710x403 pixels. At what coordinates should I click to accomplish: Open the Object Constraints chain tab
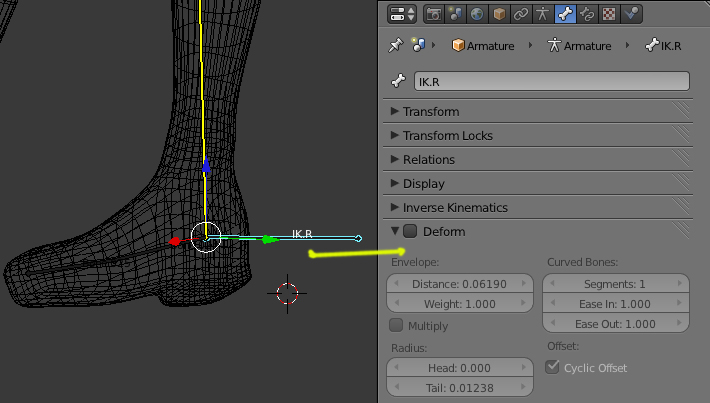[x=521, y=14]
